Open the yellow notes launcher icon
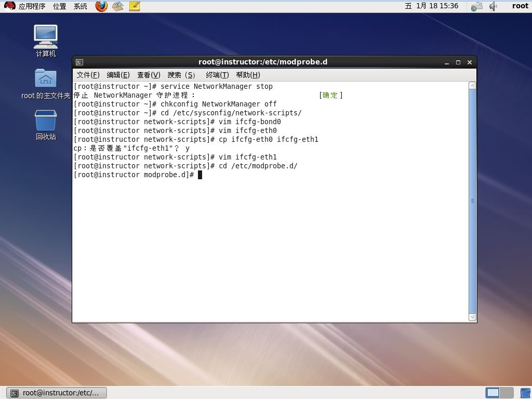 pyautogui.click(x=135, y=6)
